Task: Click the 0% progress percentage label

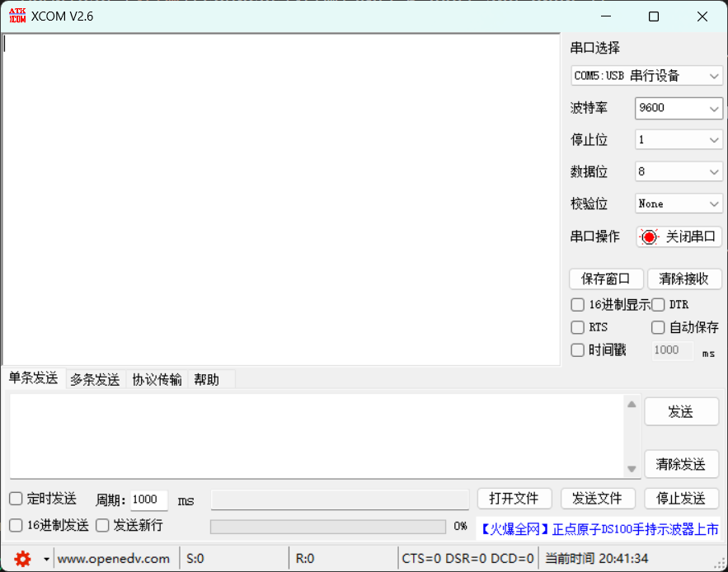Action: click(x=460, y=527)
